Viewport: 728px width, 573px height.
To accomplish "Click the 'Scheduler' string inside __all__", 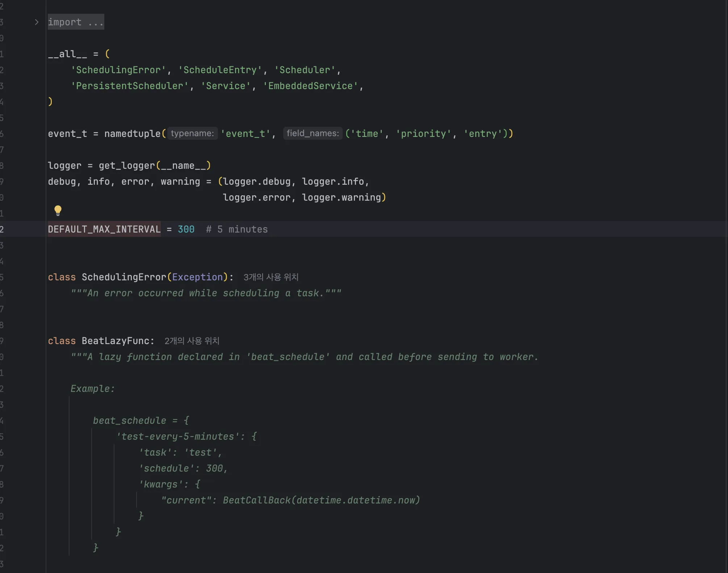I will tap(305, 70).
